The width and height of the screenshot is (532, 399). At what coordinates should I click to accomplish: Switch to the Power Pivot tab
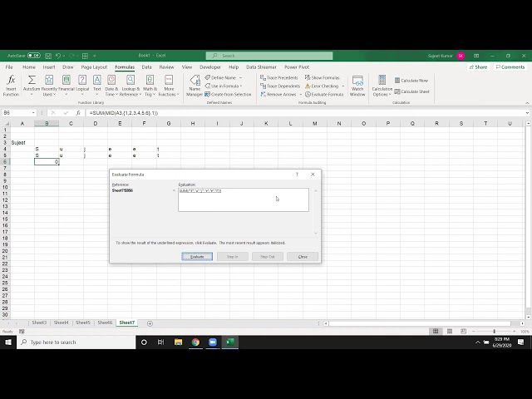tap(297, 67)
